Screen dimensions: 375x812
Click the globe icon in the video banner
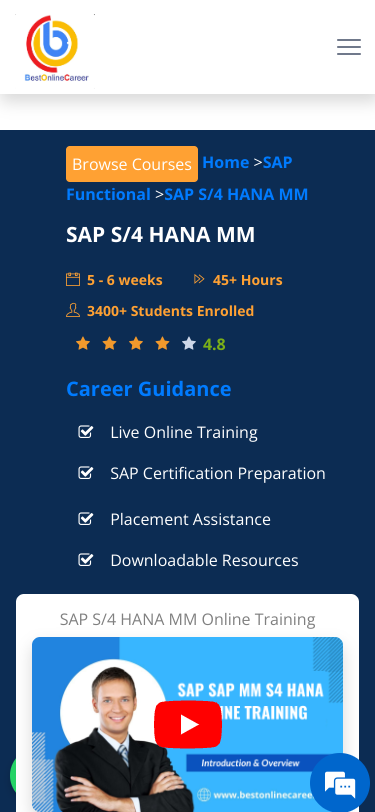tap(204, 794)
